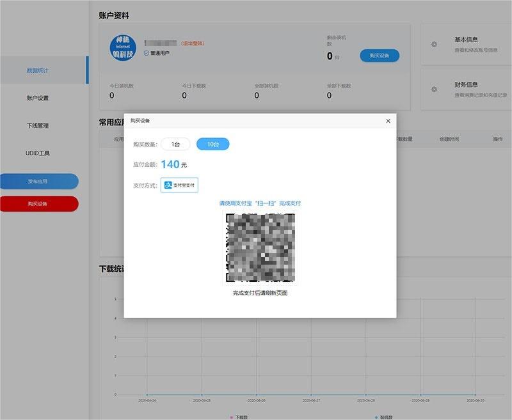Open the UDID工具 sidebar item
The width and height of the screenshot is (512, 420).
click(x=38, y=153)
